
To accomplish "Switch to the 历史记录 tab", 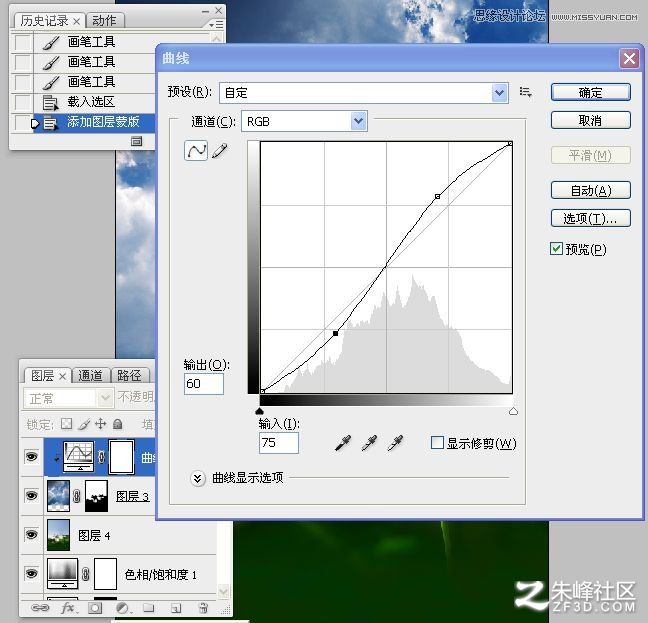I will (50, 21).
